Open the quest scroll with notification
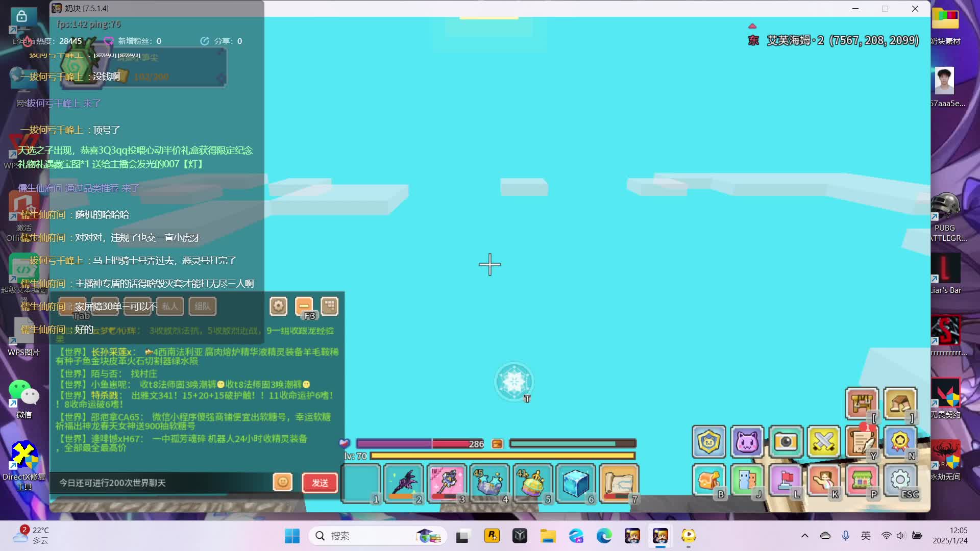980x551 pixels. (x=862, y=441)
